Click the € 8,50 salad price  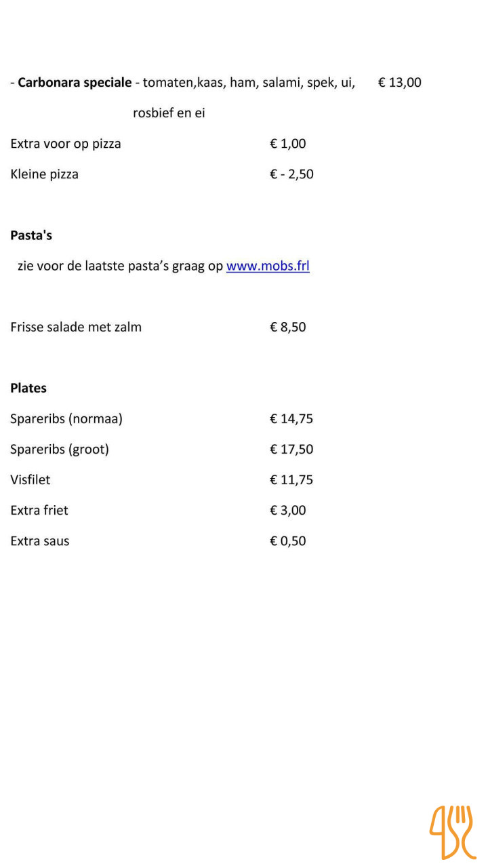288,327
